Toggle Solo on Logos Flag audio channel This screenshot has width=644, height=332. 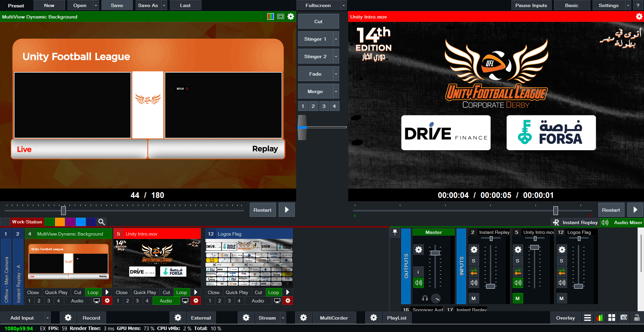562,261
